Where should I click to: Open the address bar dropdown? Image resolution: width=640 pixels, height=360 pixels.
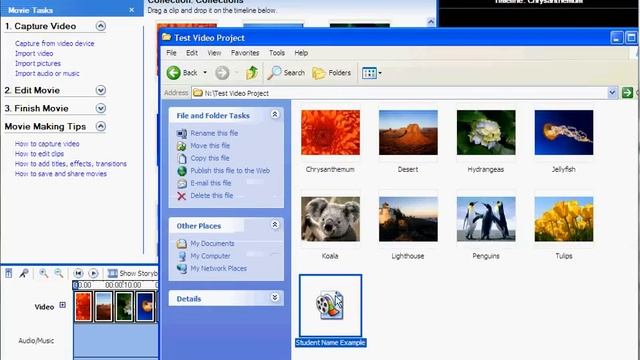[x=612, y=93]
